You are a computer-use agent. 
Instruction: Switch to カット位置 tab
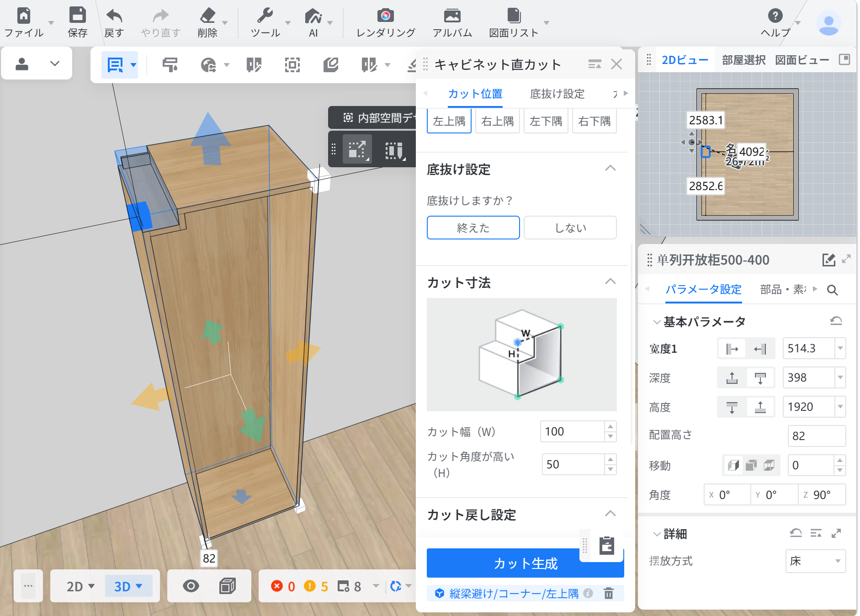pyautogui.click(x=475, y=94)
